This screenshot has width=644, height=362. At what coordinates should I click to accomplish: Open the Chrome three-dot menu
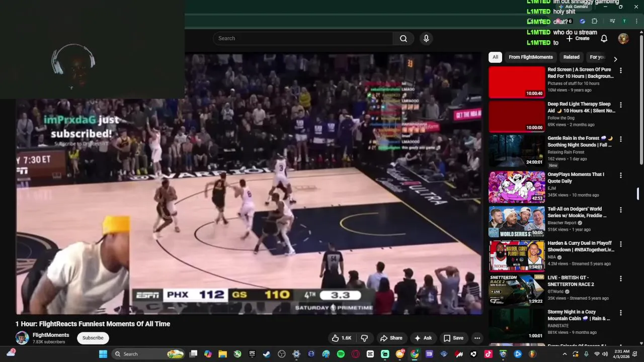tap(636, 21)
